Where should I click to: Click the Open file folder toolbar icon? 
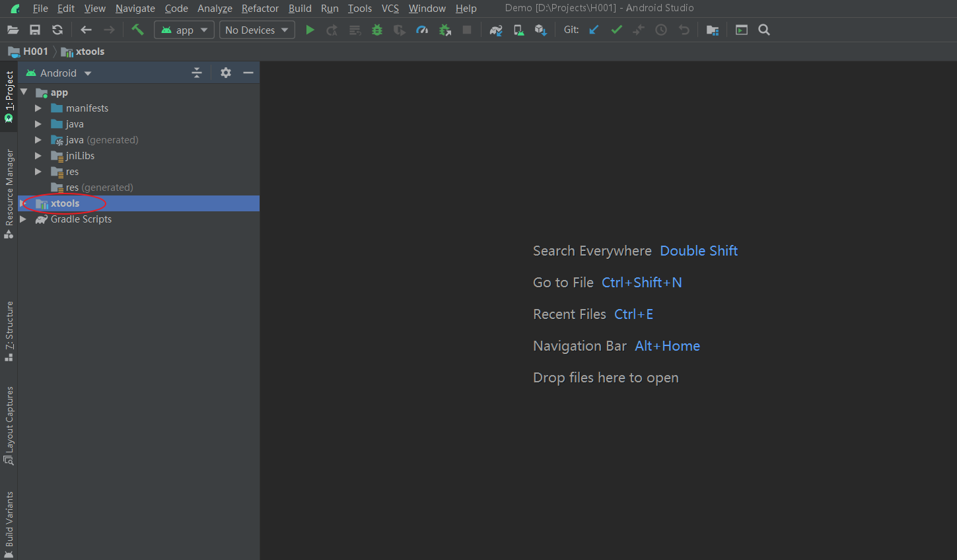pos(13,30)
